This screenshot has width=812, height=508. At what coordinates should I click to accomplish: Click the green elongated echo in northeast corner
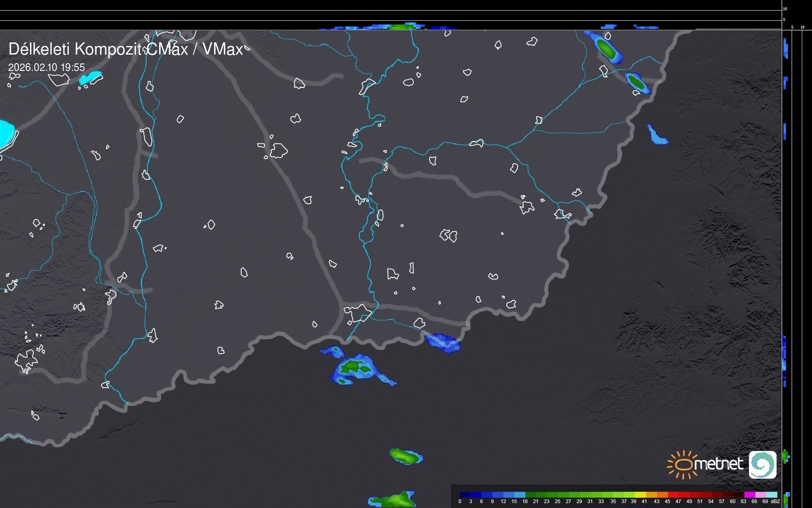607,49
